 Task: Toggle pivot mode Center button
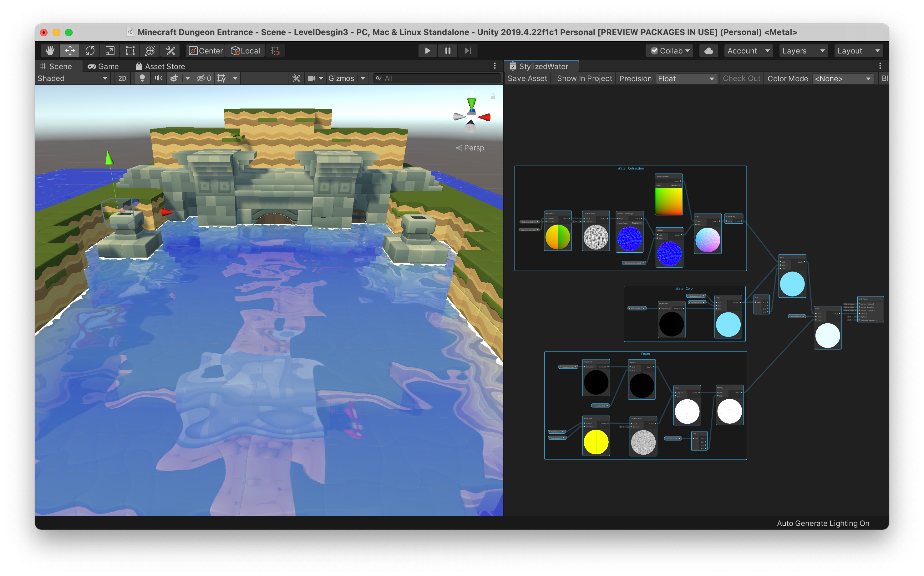point(206,51)
